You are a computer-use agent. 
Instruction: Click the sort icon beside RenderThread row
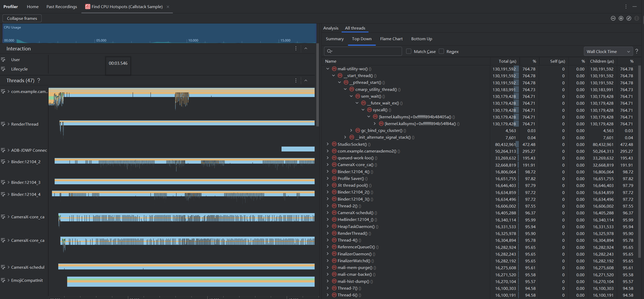[x=3, y=124]
